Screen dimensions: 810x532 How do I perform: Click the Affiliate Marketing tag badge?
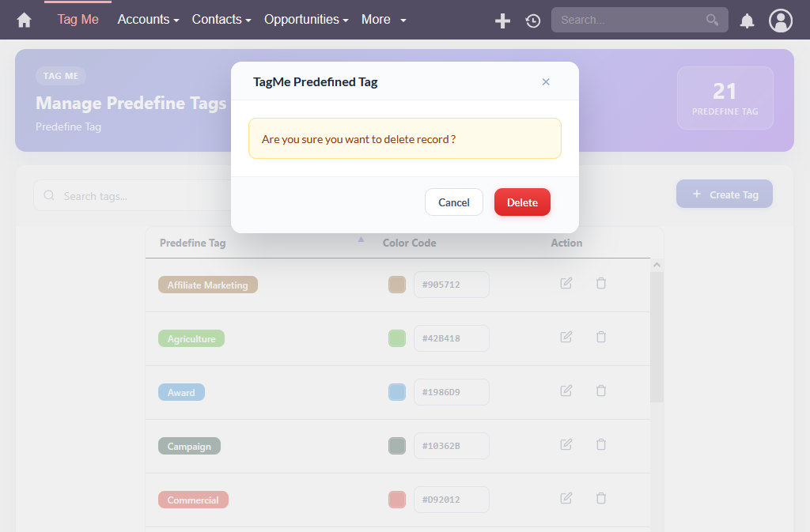pos(208,285)
